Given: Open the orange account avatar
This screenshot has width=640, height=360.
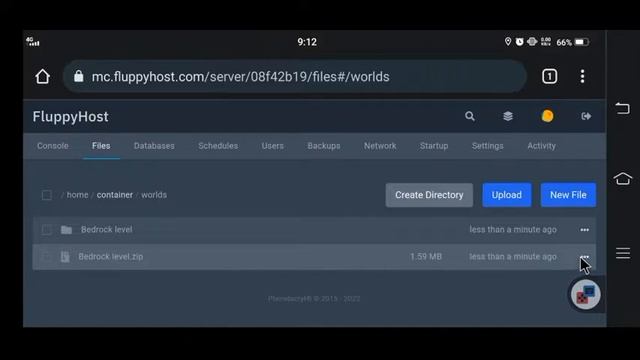Looking at the screenshot, I should click(547, 116).
